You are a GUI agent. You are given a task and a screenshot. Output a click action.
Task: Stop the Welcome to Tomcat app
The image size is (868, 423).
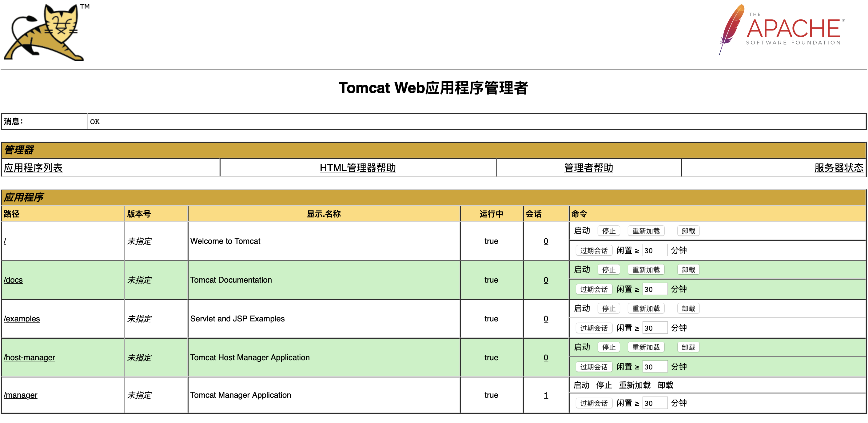click(608, 231)
